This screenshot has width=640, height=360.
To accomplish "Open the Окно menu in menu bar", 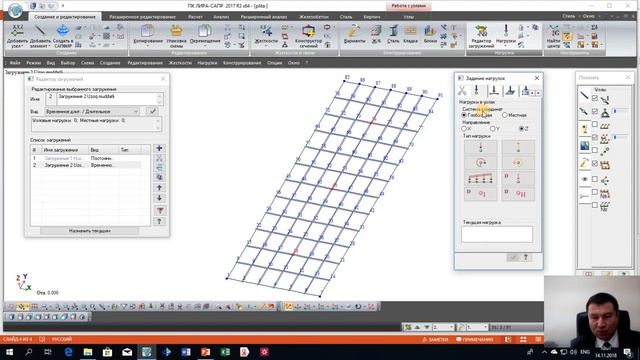I will tap(293, 63).
